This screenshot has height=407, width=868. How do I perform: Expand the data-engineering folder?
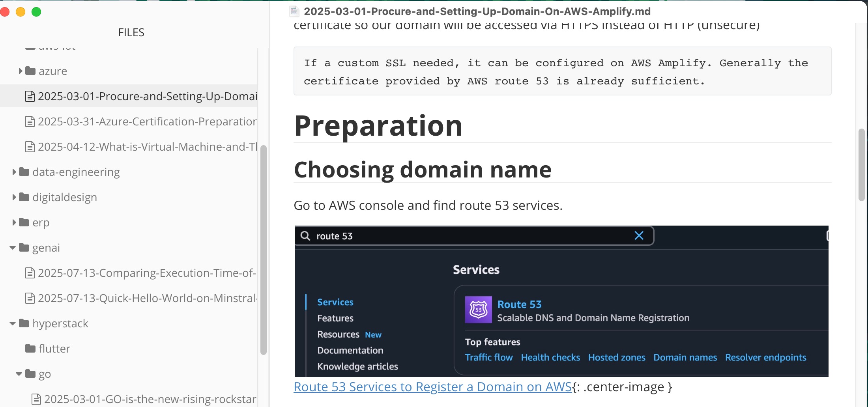(x=14, y=172)
